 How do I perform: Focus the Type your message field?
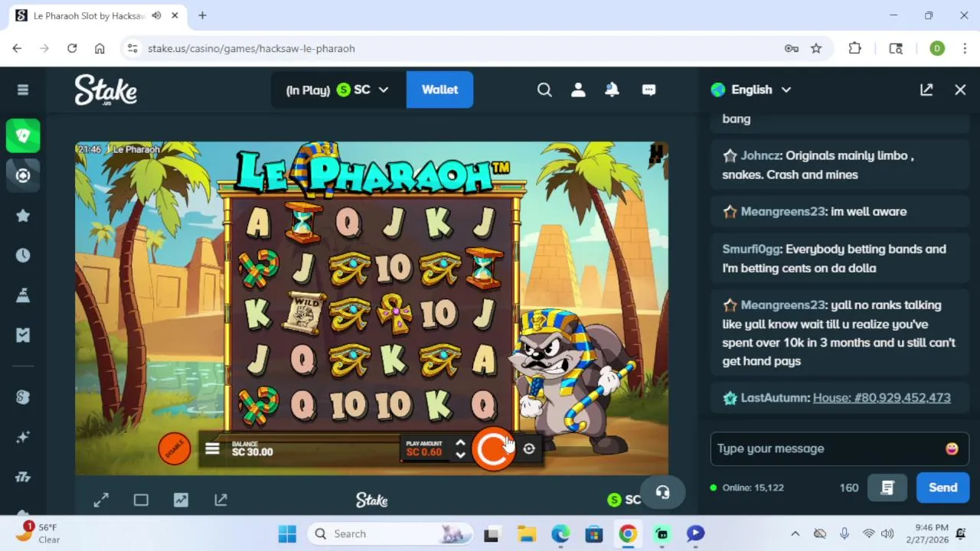pos(827,448)
